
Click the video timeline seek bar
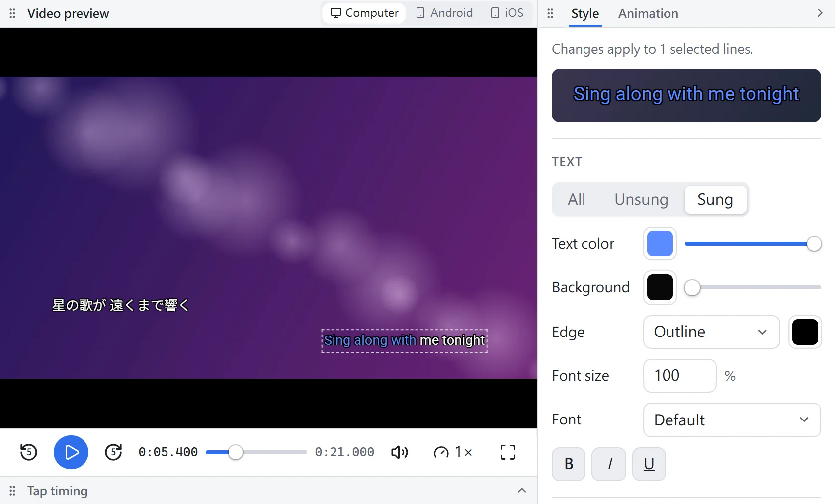[x=256, y=452]
